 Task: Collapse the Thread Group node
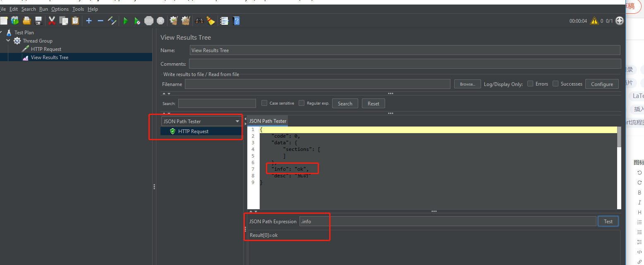tap(8, 41)
